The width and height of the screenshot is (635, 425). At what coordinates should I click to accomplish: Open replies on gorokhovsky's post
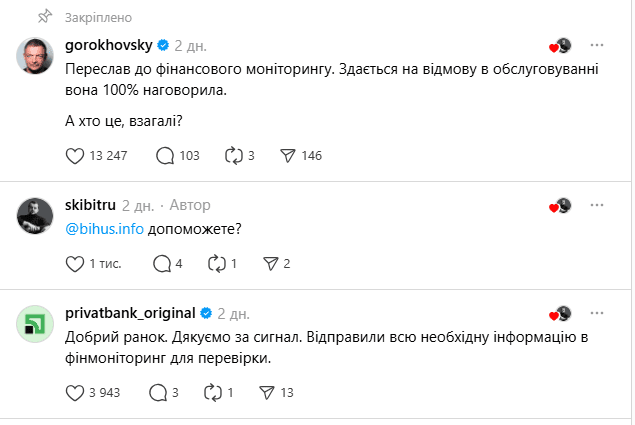[166, 155]
